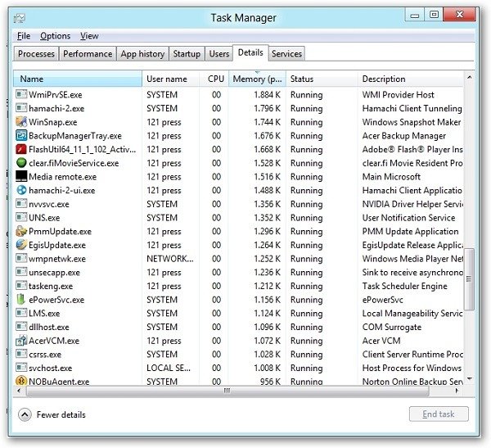Screen dimensions: 491x448
Task: Click memory value 1.884 K
Action: point(267,95)
